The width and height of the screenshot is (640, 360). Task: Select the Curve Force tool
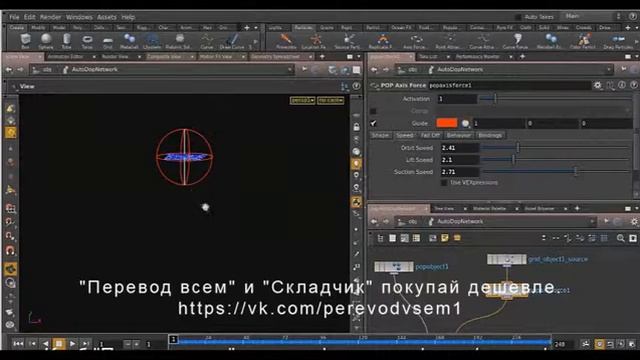516,41
